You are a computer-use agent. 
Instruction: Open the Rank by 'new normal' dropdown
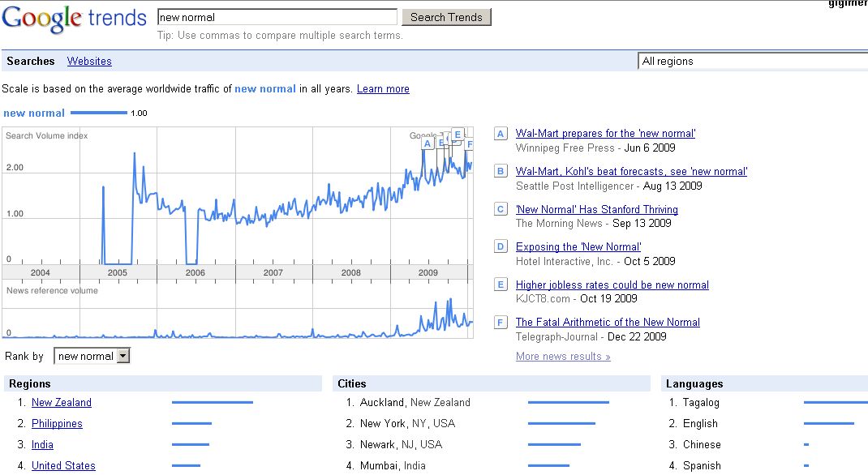(92, 356)
